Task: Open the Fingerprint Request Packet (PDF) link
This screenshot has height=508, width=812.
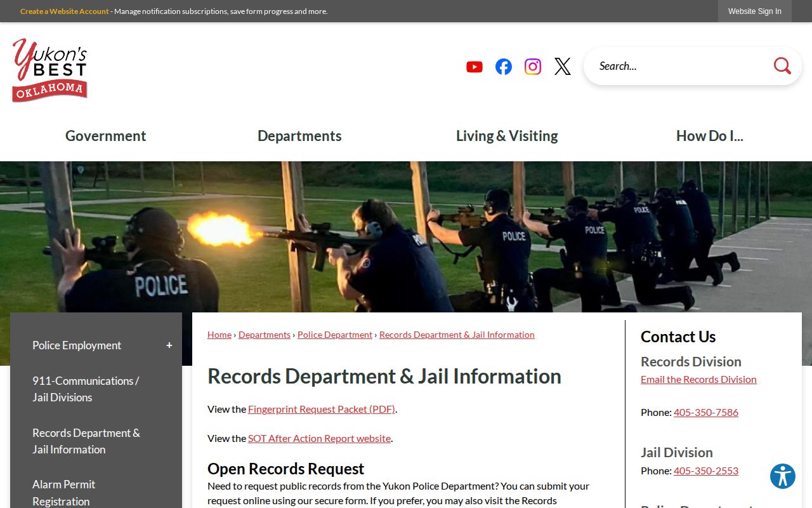Action: [x=322, y=409]
